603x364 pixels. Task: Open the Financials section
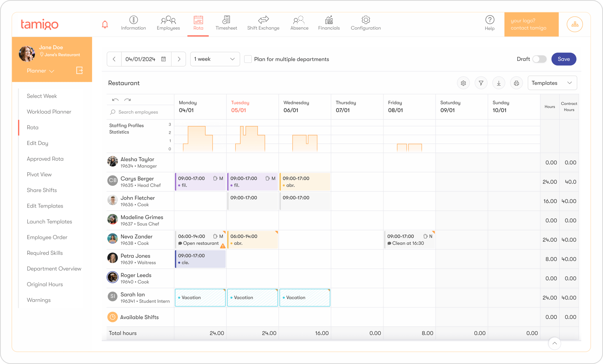(x=329, y=23)
